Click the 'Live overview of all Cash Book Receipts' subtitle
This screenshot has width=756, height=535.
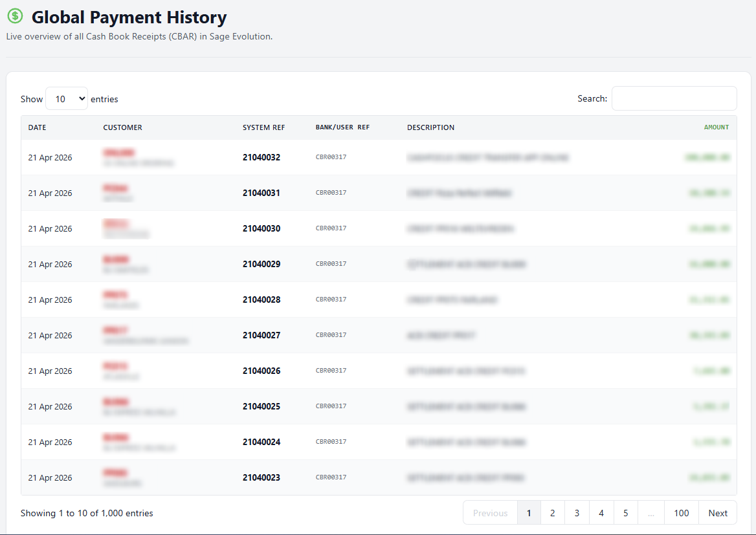point(139,37)
